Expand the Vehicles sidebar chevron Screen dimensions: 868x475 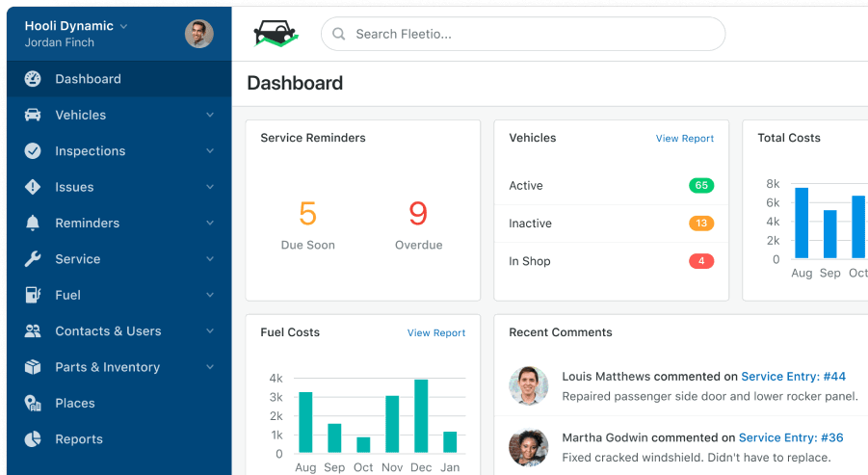(x=210, y=115)
